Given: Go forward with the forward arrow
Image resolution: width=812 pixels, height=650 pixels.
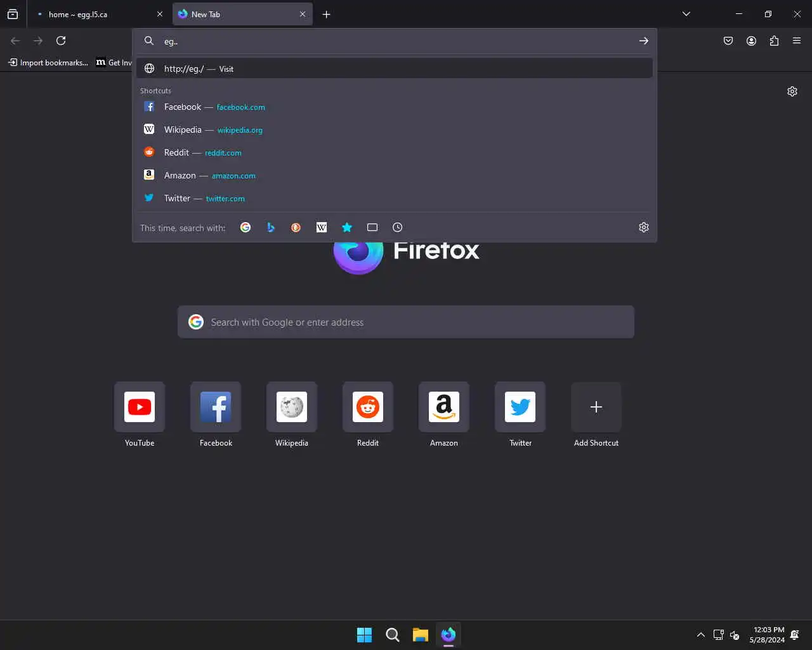Looking at the screenshot, I should tap(38, 41).
